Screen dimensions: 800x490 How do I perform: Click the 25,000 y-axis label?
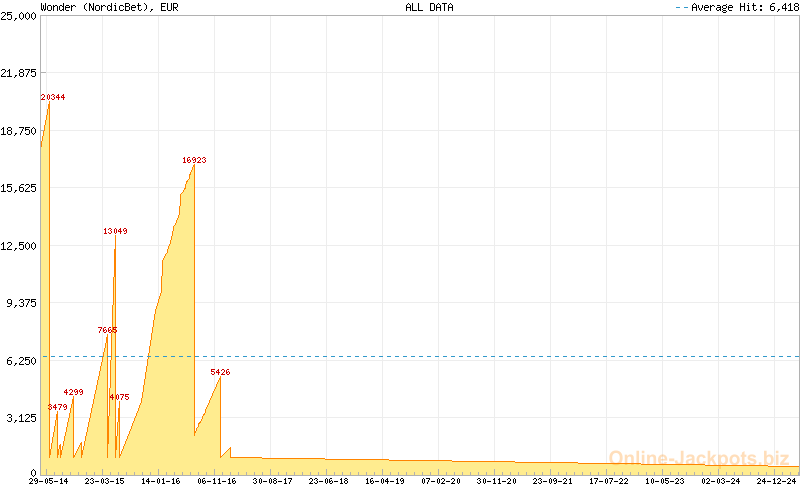click(18, 17)
